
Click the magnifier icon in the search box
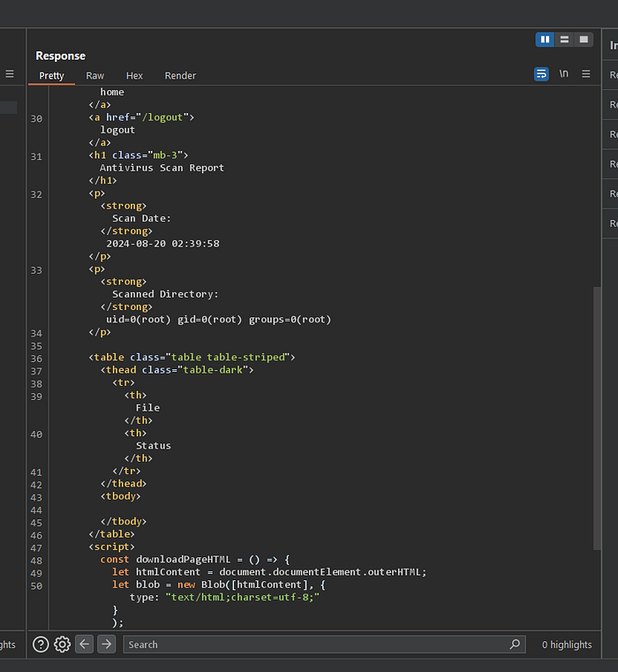515,645
